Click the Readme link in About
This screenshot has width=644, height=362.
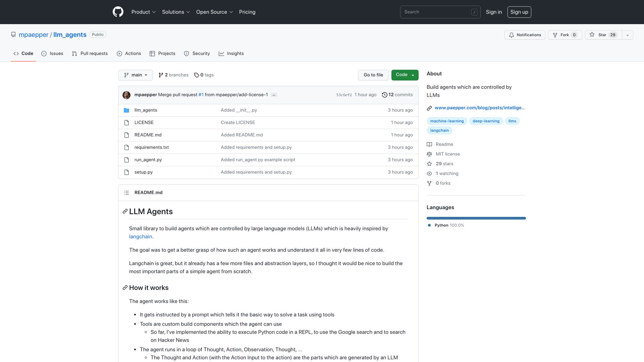[x=440, y=144]
